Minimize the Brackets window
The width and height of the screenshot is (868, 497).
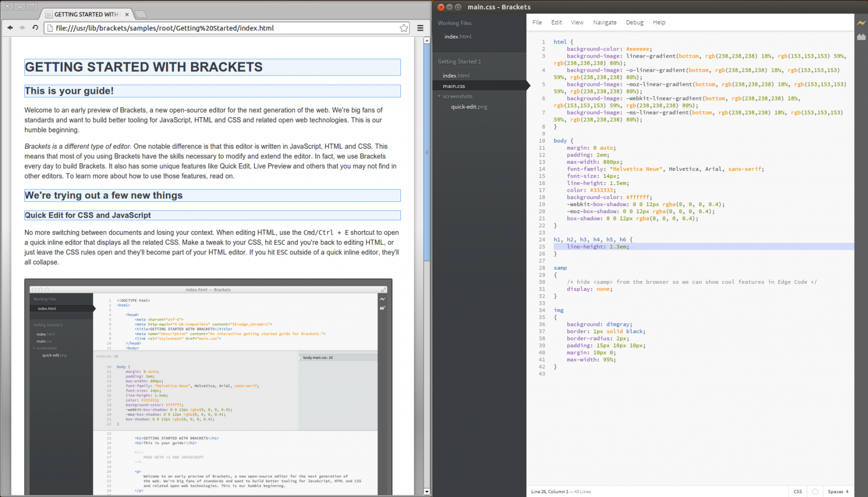tap(449, 7)
